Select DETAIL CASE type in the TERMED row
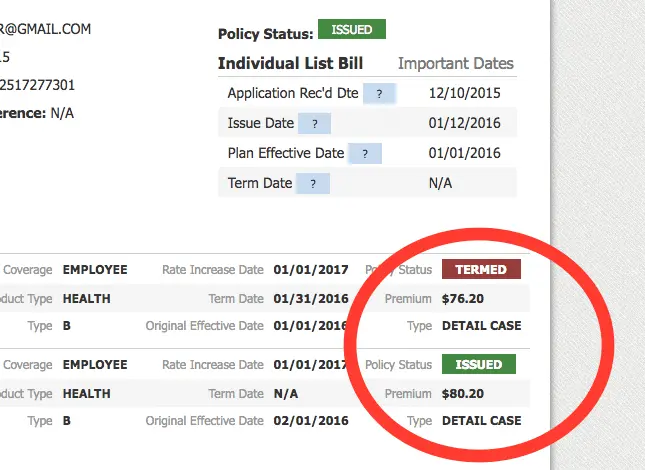Viewport: 645px width, 470px height. click(481, 326)
